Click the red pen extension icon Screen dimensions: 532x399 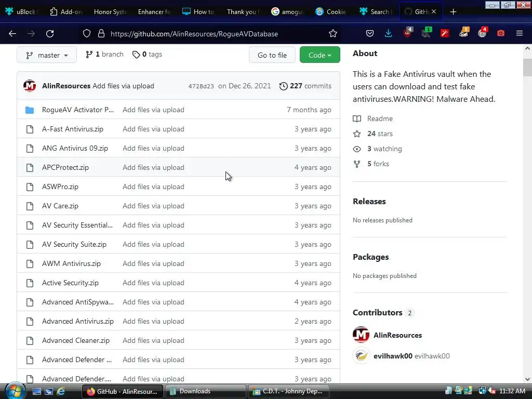pyautogui.click(x=445, y=33)
